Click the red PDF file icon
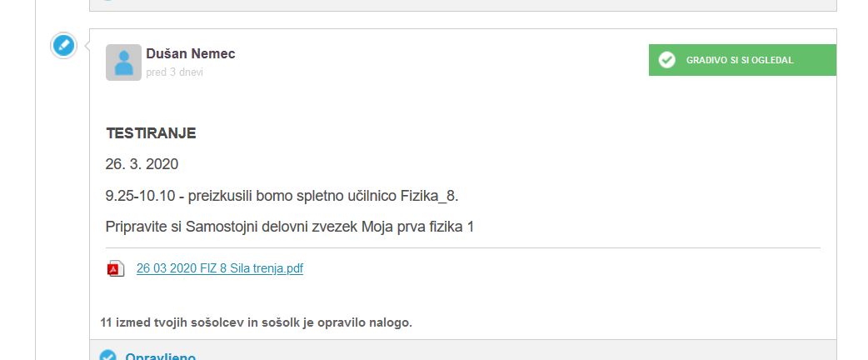Viewport: 868px width, 360px height. pyautogui.click(x=115, y=268)
